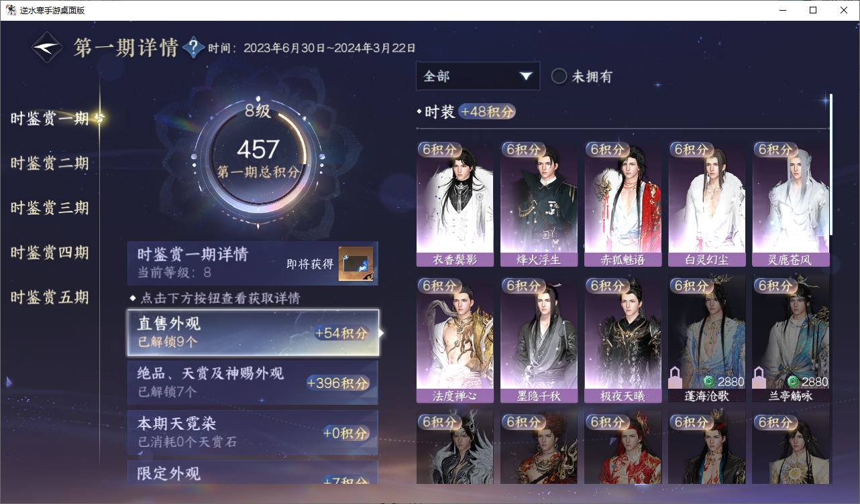Click the outfit list vertical scrollbar
Viewport: 860px width, 504px height.
click(x=831, y=164)
